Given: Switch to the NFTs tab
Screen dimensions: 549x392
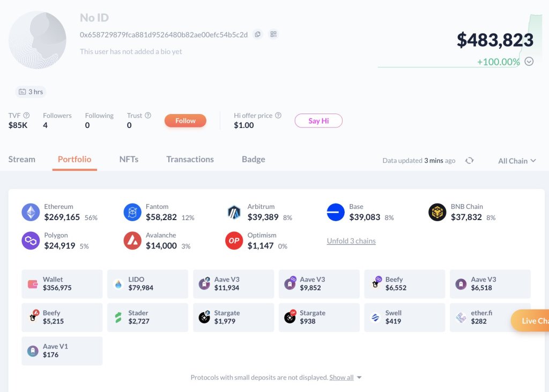Looking at the screenshot, I should (x=129, y=159).
